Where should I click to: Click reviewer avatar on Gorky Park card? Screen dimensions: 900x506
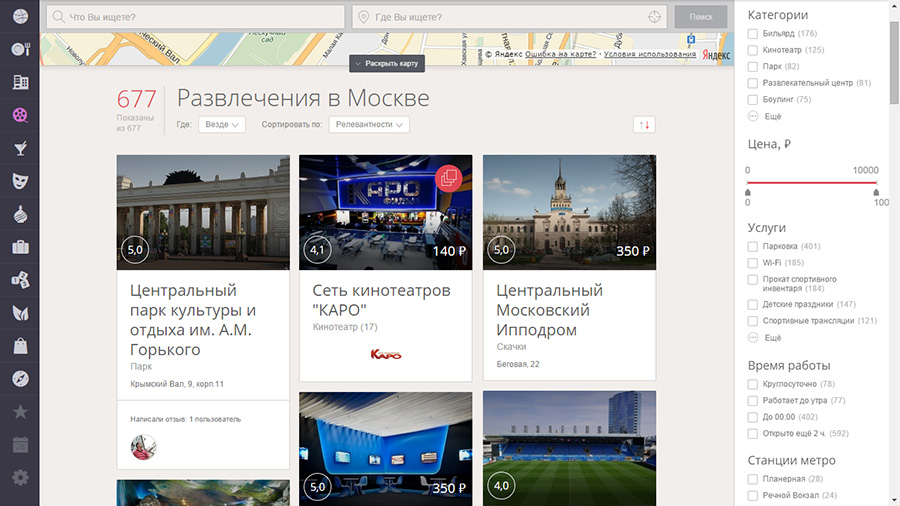(143, 447)
